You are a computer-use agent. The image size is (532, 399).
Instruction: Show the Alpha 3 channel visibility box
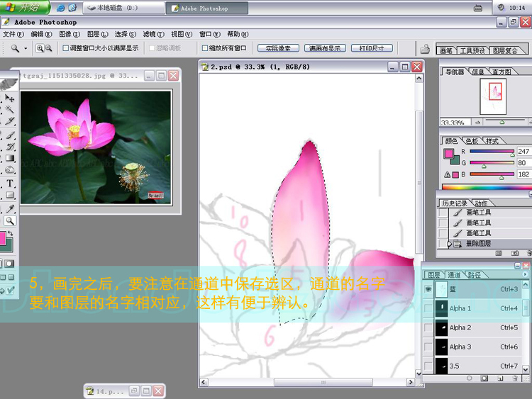click(428, 347)
